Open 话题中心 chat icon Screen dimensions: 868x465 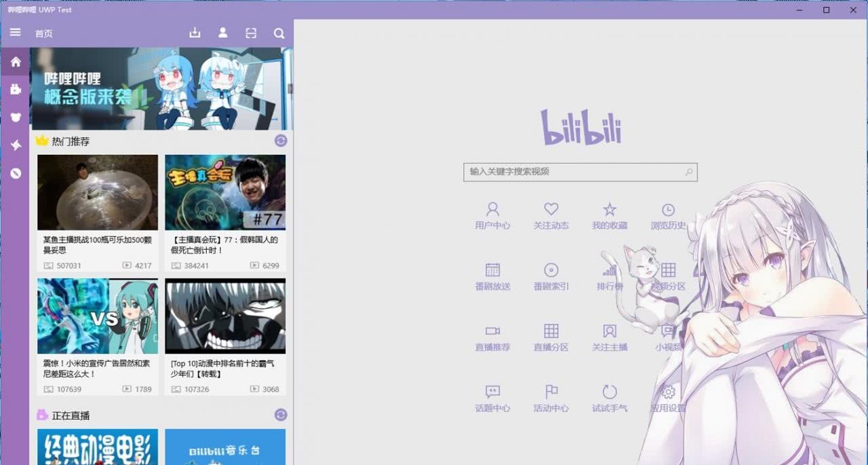(492, 398)
